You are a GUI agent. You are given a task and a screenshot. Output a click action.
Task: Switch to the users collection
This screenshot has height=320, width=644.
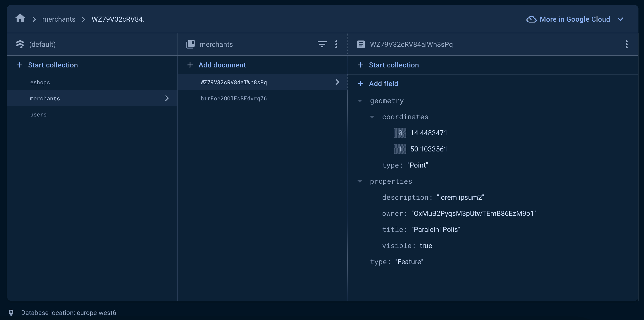[x=38, y=114]
